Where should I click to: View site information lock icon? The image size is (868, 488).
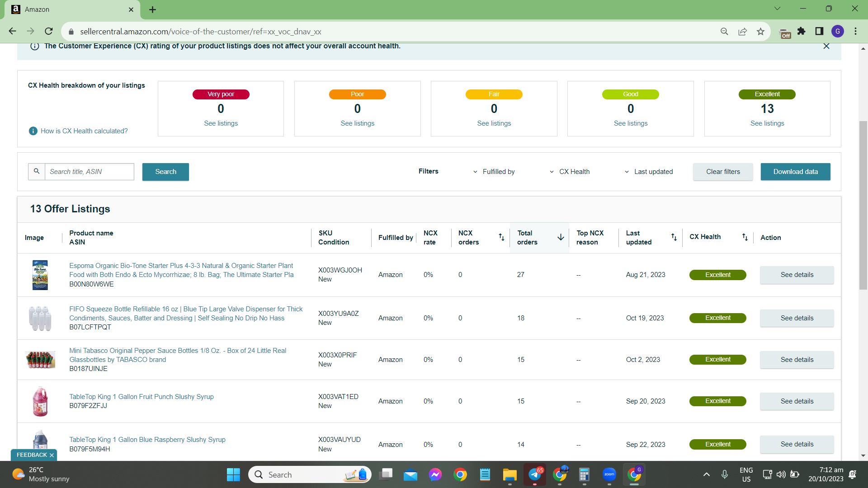pos(71,32)
